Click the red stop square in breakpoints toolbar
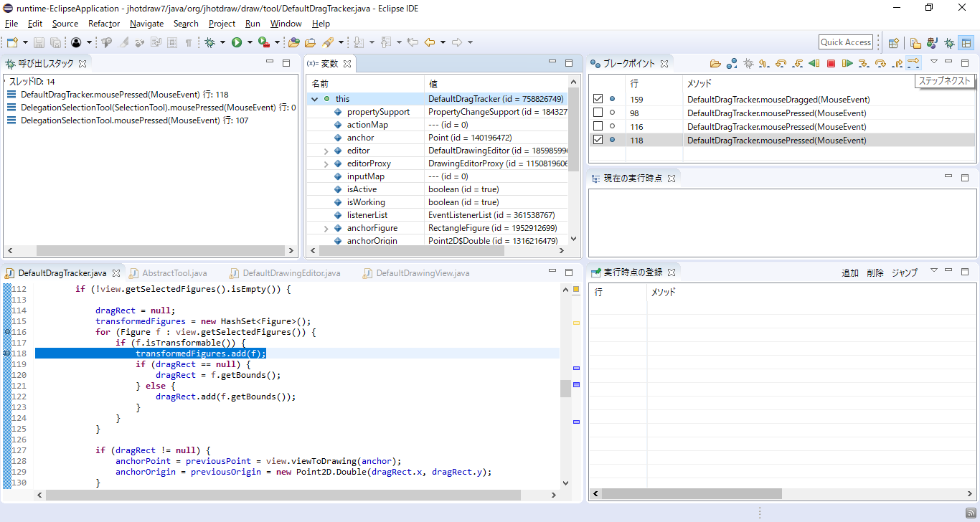Image resolution: width=980 pixels, height=522 pixels. click(x=831, y=64)
